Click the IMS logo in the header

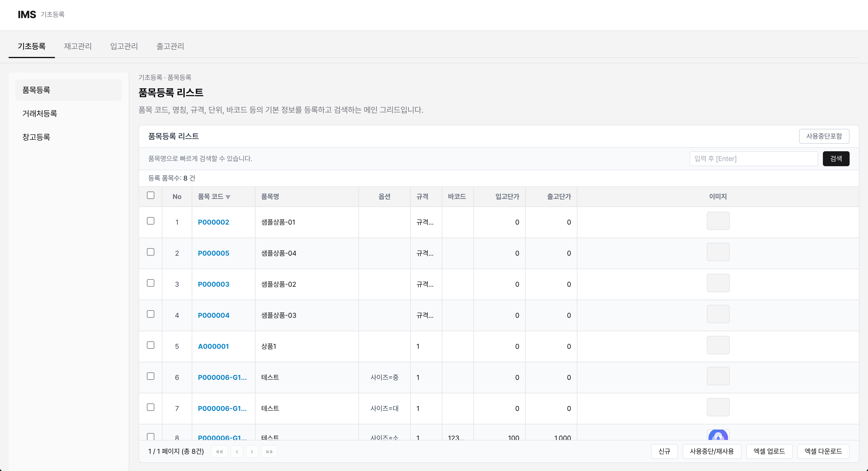[x=27, y=14]
